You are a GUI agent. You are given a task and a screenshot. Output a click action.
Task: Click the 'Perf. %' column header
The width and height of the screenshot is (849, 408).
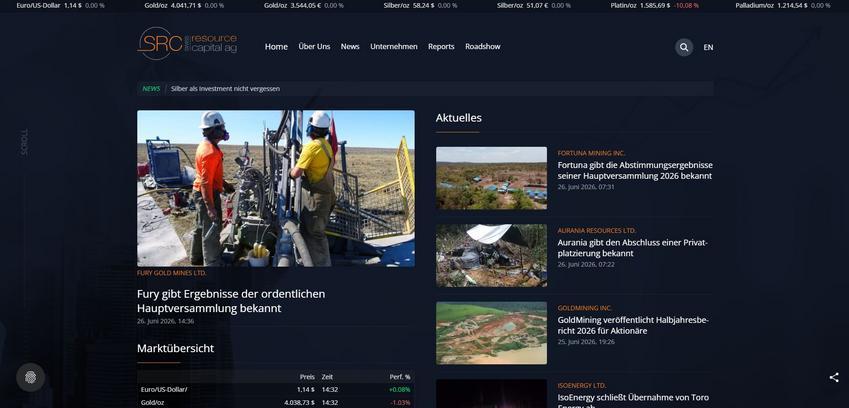[400, 377]
